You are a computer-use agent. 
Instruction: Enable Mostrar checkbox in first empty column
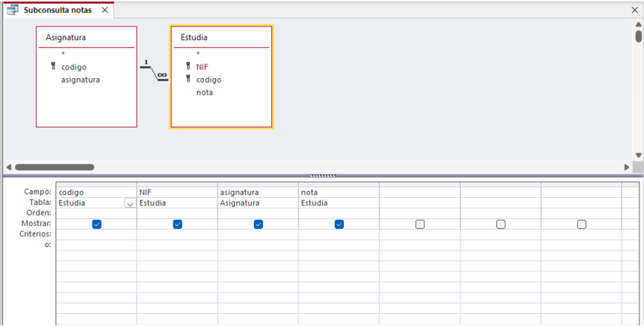click(420, 224)
